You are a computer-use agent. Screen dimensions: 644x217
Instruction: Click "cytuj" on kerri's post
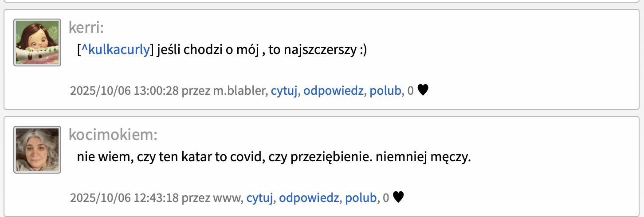pyautogui.click(x=284, y=91)
